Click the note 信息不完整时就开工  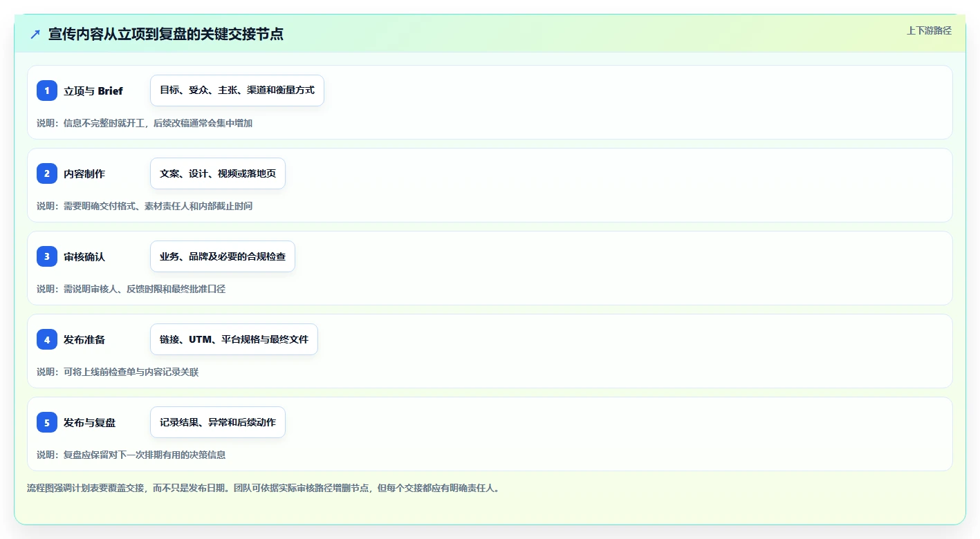pos(106,123)
